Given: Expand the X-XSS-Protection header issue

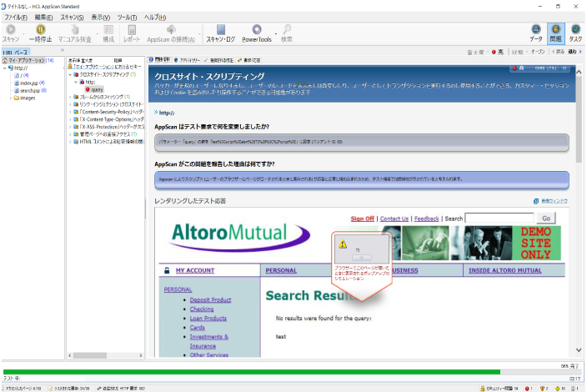Looking at the screenshot, I should pos(70,127).
